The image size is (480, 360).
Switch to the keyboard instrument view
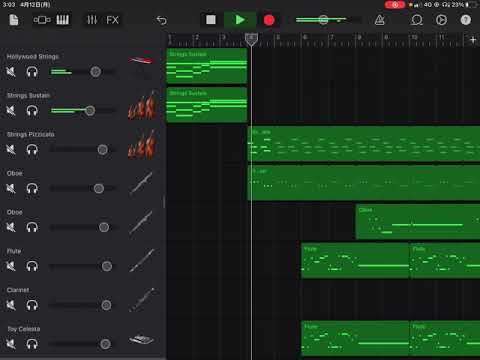pos(63,20)
